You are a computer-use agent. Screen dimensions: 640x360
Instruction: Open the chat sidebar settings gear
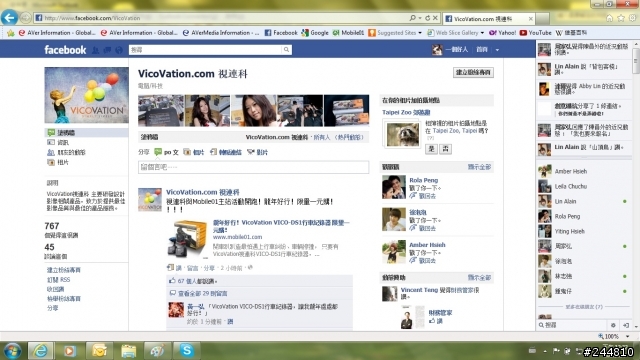(x=613, y=325)
